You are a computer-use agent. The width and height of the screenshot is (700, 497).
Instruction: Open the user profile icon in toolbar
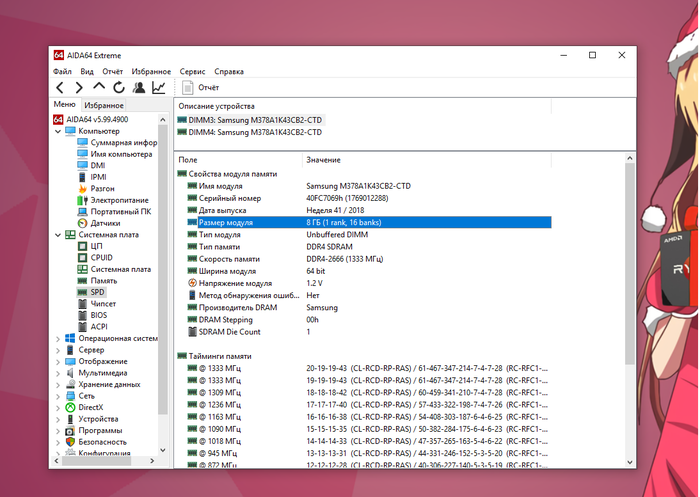click(139, 88)
